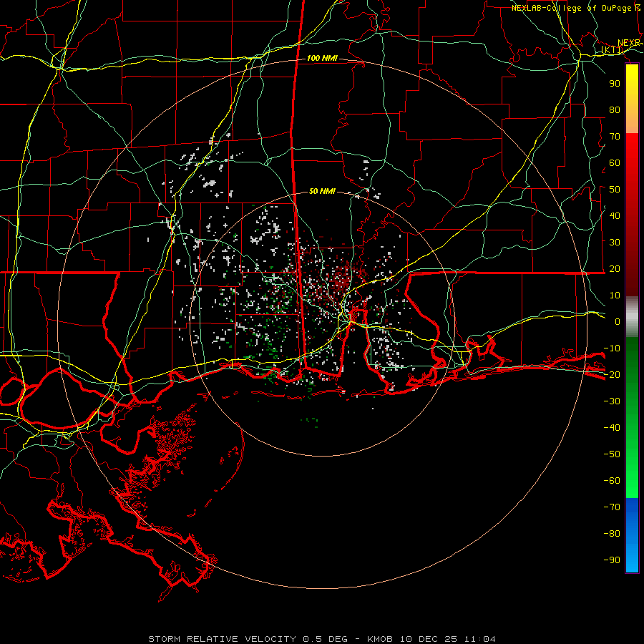Click the -20 value on velocity scale

(612, 375)
